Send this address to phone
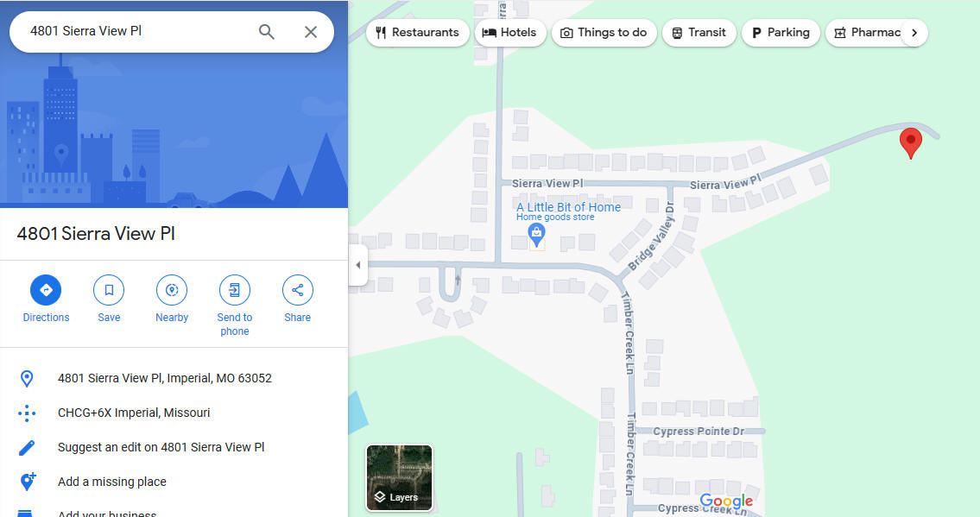The width and height of the screenshot is (980, 517). [x=234, y=306]
